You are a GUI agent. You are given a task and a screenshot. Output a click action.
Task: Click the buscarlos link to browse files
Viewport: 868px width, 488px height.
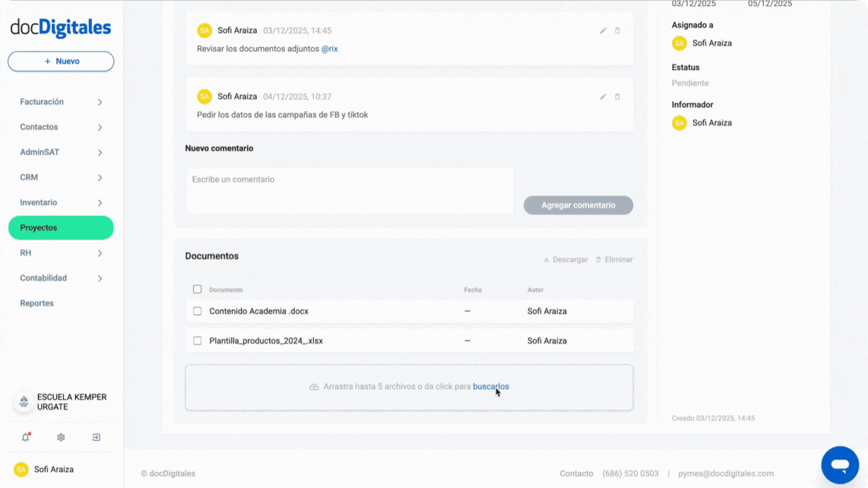(x=490, y=386)
